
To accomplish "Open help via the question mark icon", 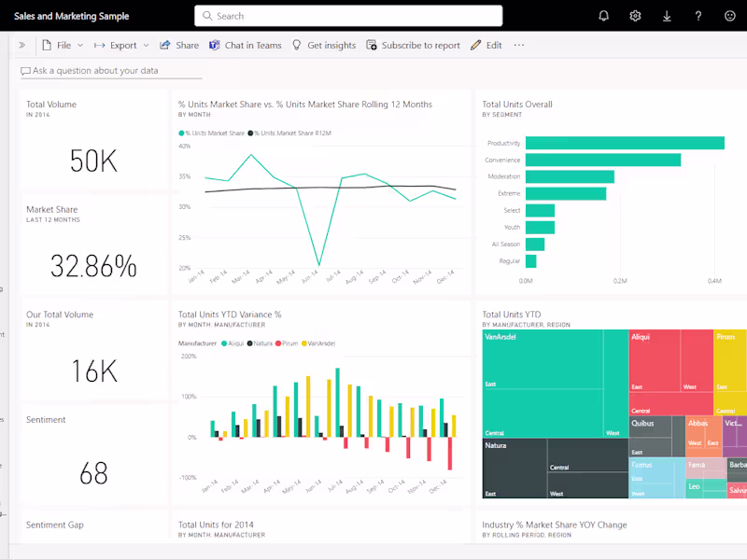I will (x=697, y=15).
